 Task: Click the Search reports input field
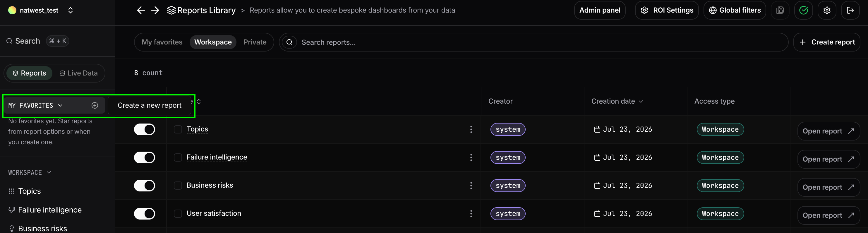coord(534,42)
